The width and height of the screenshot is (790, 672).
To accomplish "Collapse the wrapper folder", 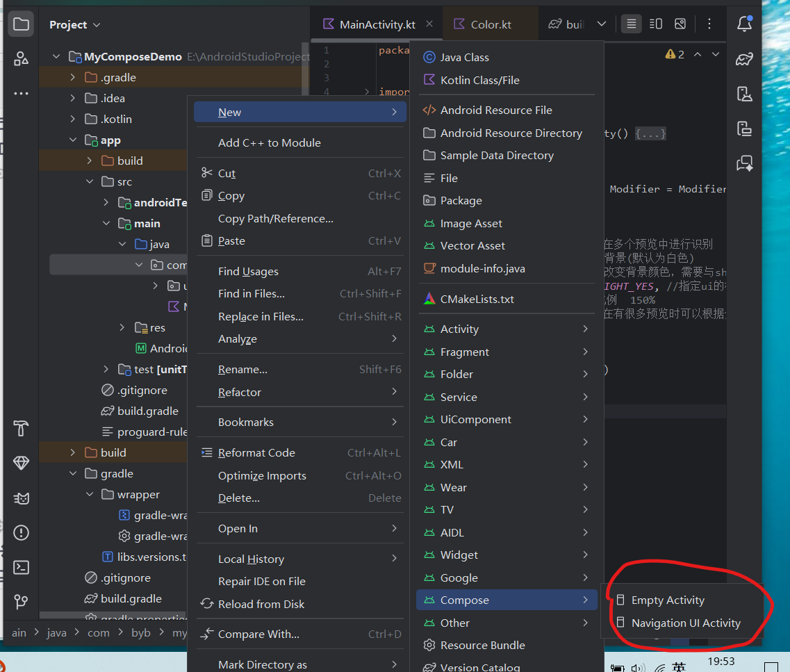I will click(x=90, y=494).
